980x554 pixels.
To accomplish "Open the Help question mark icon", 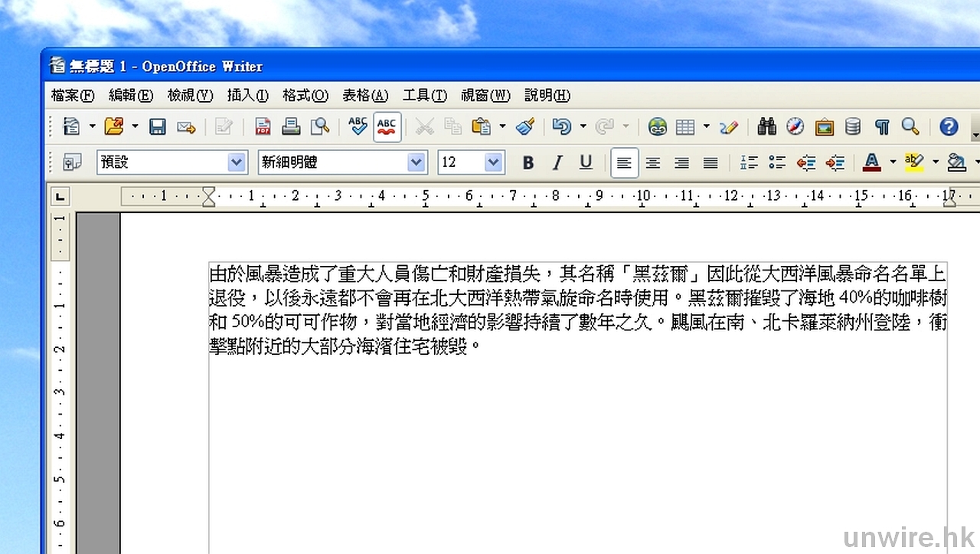I will [949, 126].
